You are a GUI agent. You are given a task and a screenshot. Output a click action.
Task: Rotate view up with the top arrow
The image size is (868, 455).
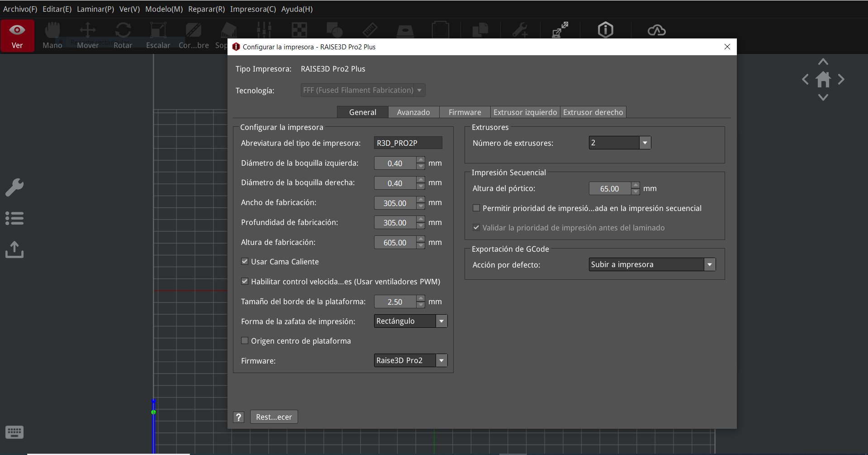coord(823,62)
